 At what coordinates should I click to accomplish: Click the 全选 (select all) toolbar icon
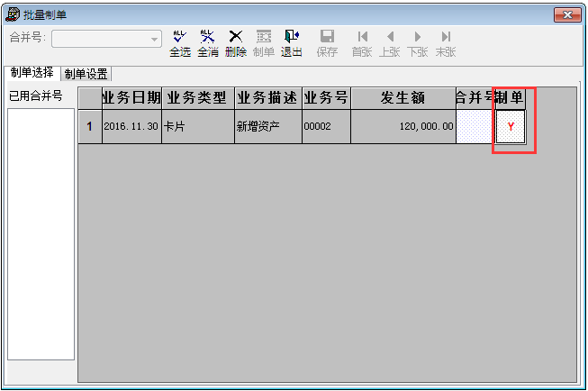coord(179,43)
